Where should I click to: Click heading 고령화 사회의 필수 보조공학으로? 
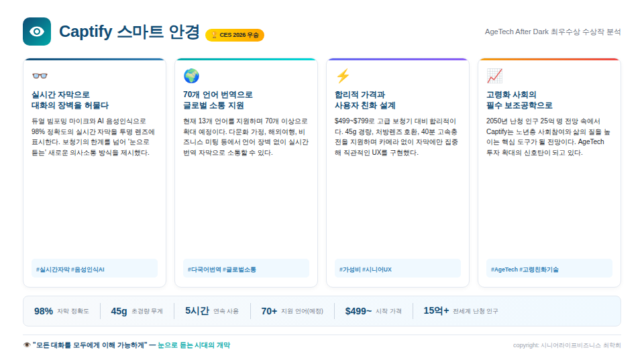click(519, 100)
